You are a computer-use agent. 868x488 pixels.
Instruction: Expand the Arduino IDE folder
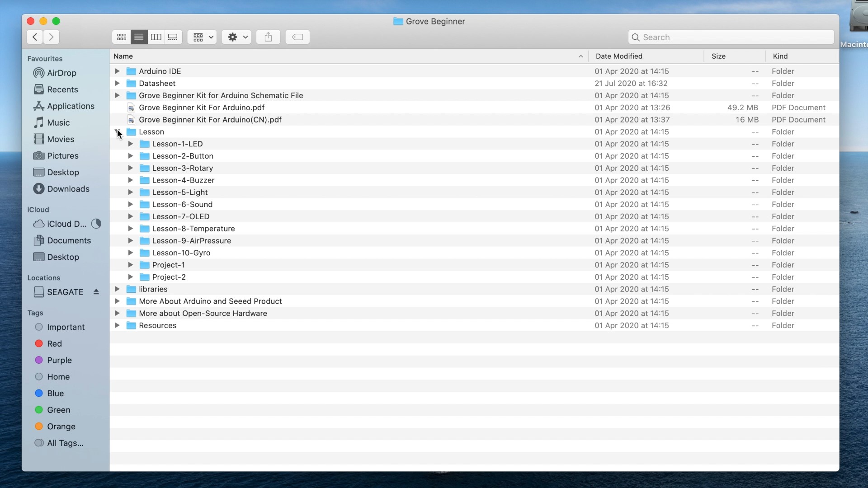(x=117, y=71)
